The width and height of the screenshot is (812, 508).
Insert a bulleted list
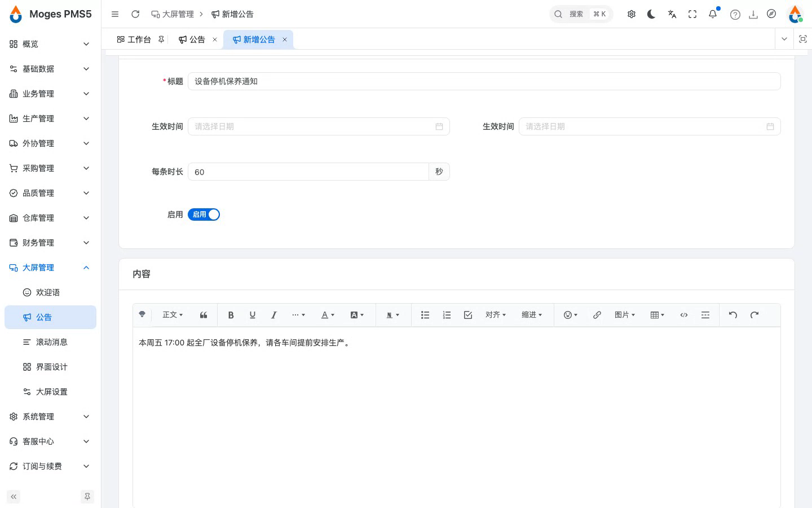(x=425, y=315)
